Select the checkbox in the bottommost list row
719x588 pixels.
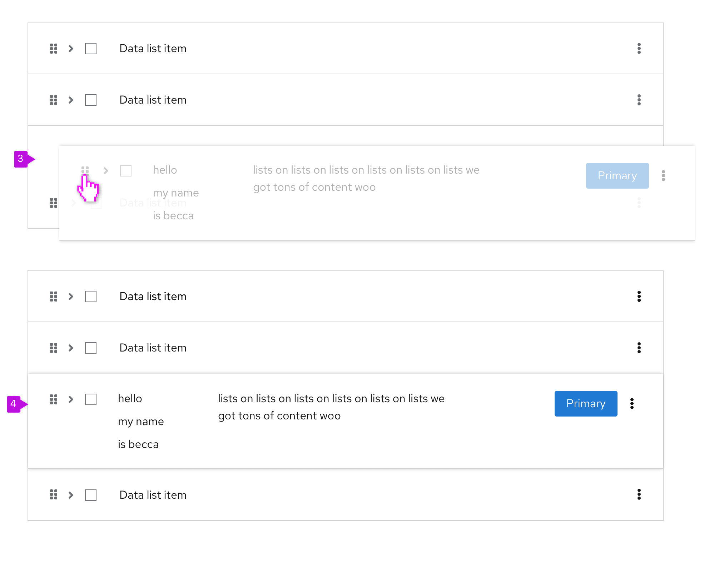coord(91,495)
